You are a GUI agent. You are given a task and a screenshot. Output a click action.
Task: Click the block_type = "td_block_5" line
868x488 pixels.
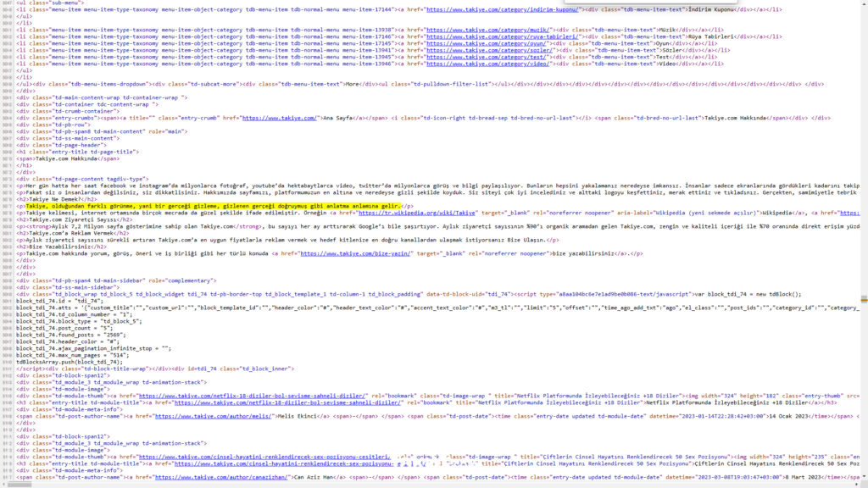(79, 321)
